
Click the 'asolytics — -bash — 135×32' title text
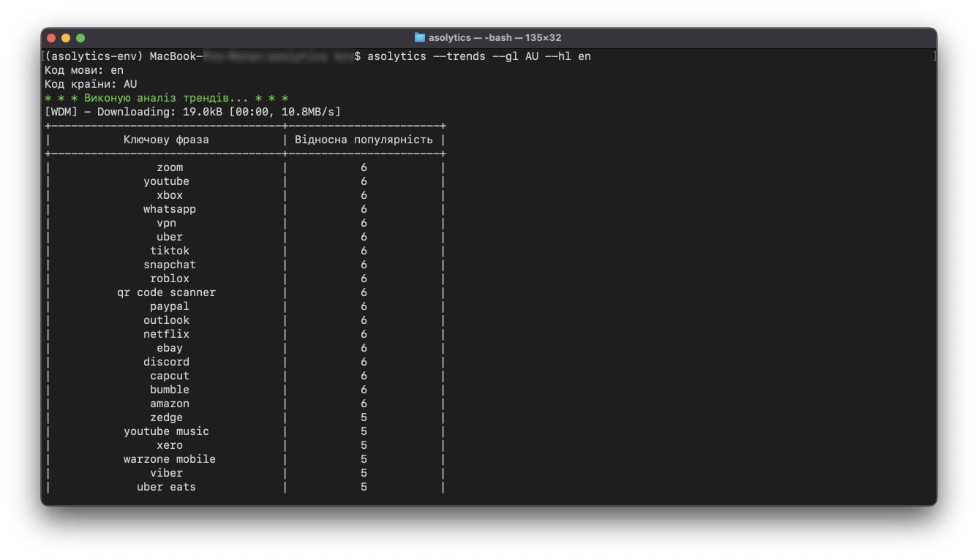(x=495, y=37)
